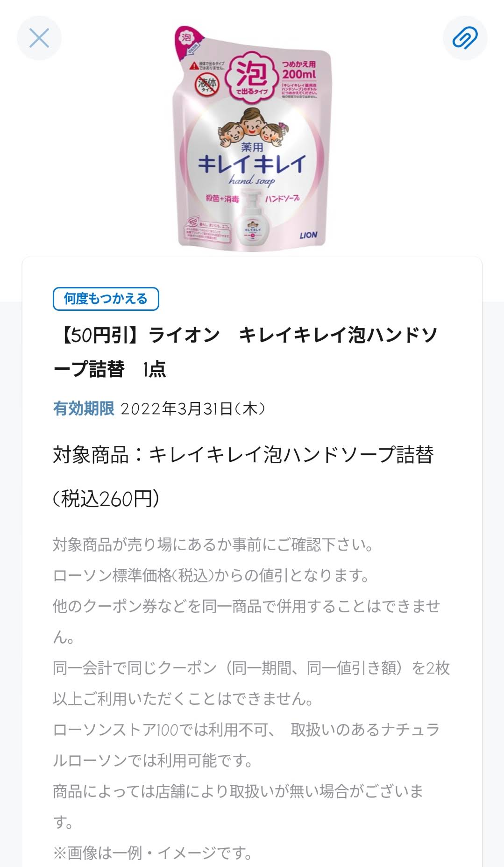Tap the ※画像は一例・イメージです note
Screen dimensions: 504x867
pyautogui.click(x=153, y=853)
